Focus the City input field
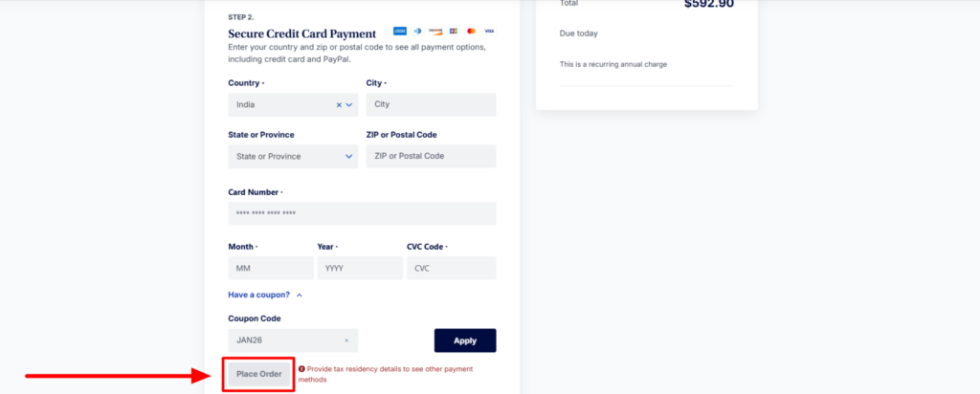980x394 pixels. pyautogui.click(x=431, y=104)
